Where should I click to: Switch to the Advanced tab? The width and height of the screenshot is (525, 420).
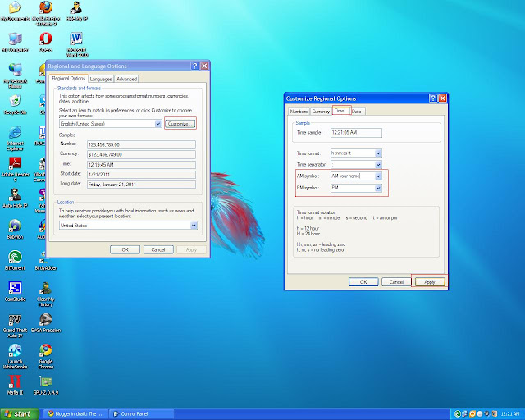126,79
